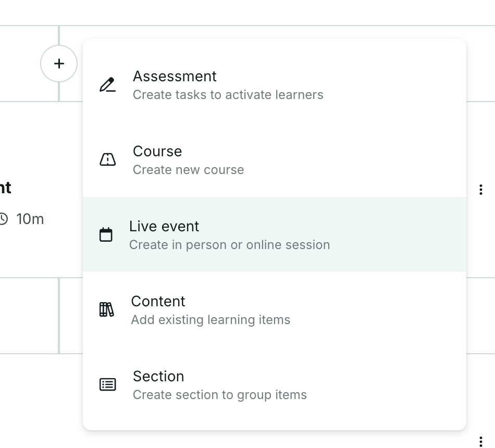Click "Add existing learning items" description

coord(211,320)
